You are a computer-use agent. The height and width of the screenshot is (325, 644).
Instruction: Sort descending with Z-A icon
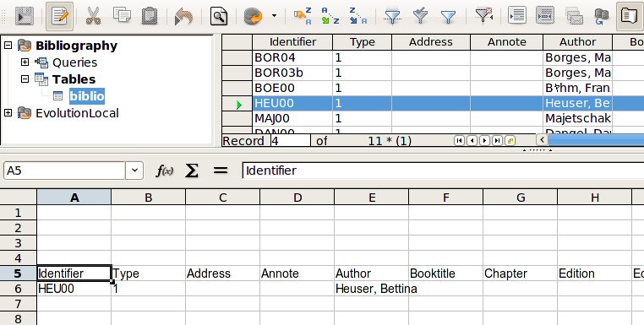[357, 15]
